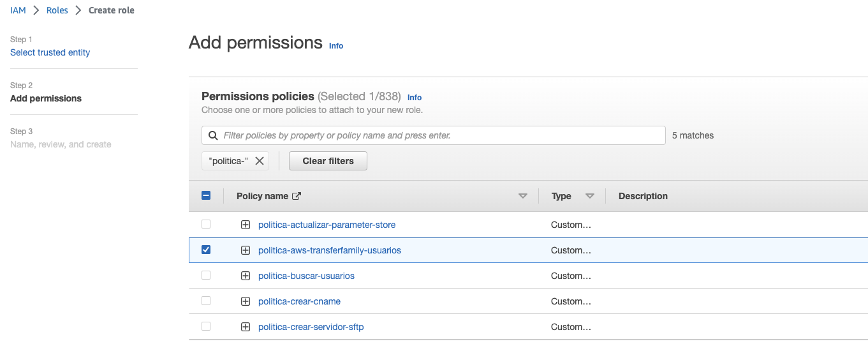Click the filter policies search field
The image size is (868, 353).
coord(440,135)
